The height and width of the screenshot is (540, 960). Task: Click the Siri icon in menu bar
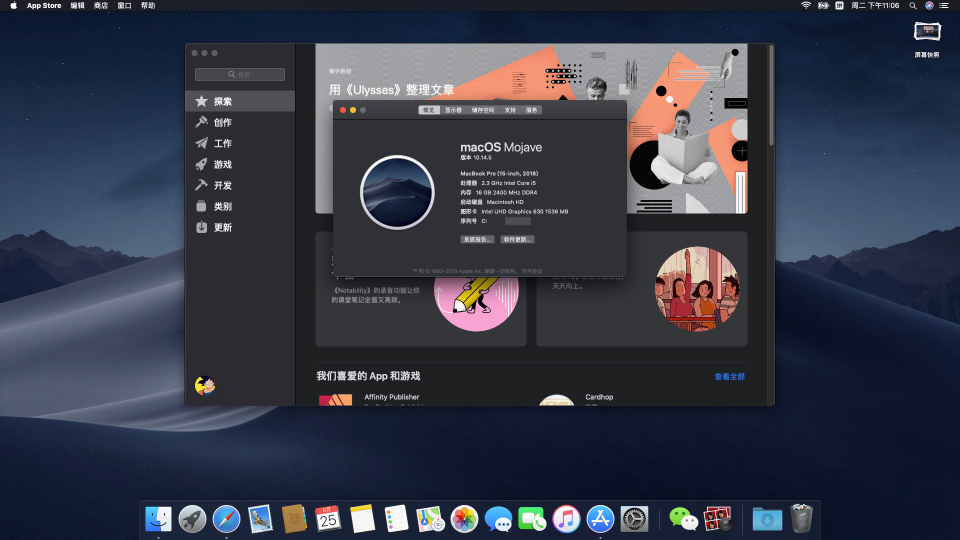pos(929,6)
